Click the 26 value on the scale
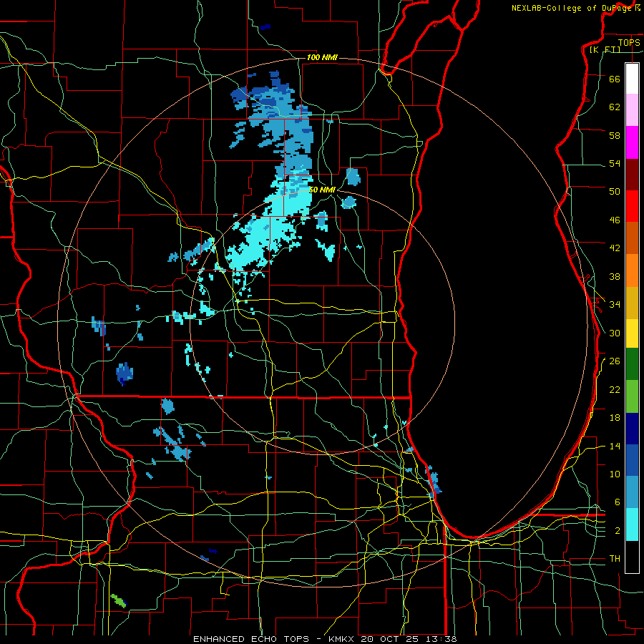This screenshot has height=644, width=644. pos(615,361)
